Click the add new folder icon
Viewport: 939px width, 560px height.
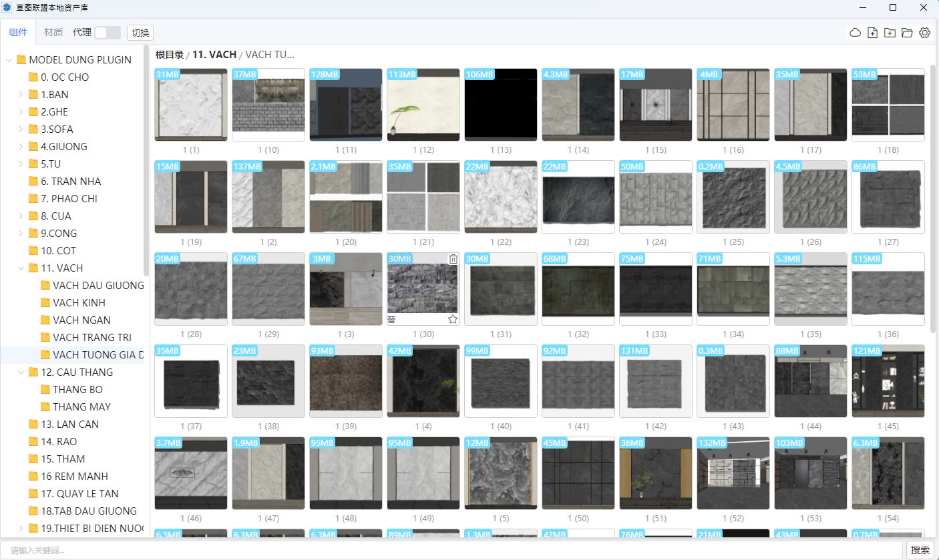(x=890, y=33)
